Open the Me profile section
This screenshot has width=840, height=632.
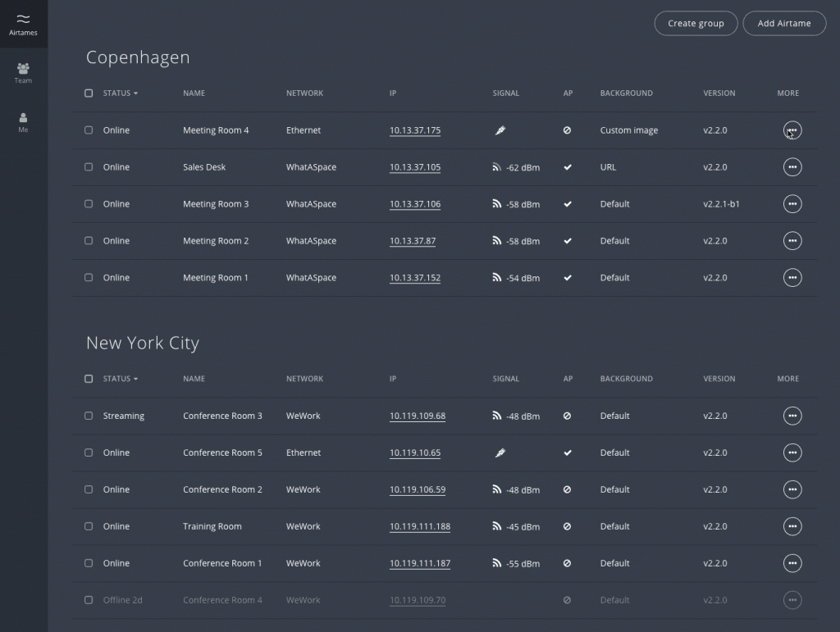coord(23,122)
